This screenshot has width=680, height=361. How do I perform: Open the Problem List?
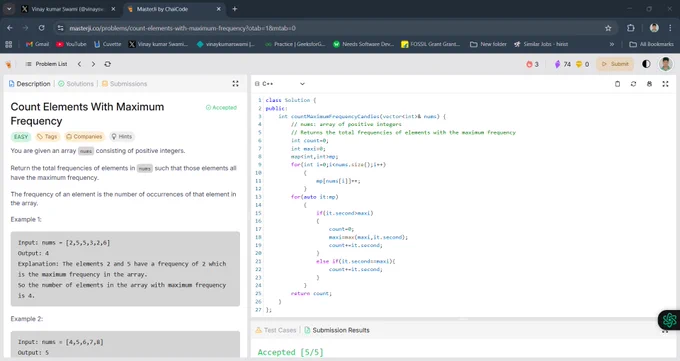pos(46,64)
